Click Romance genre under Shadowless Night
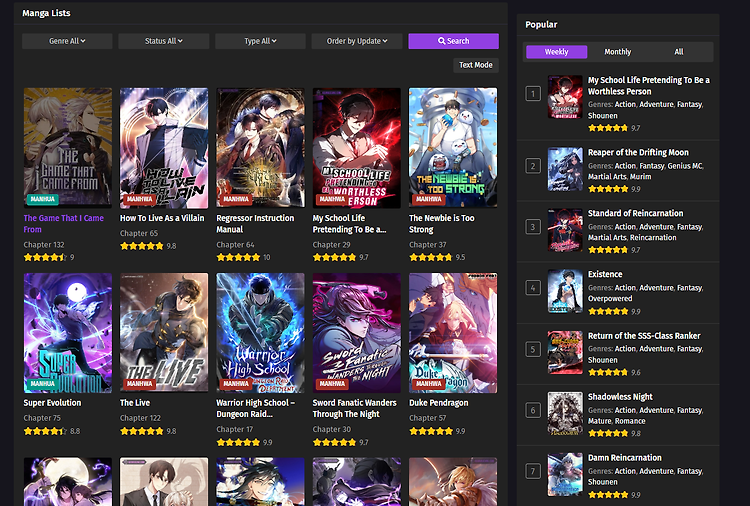 630,421
